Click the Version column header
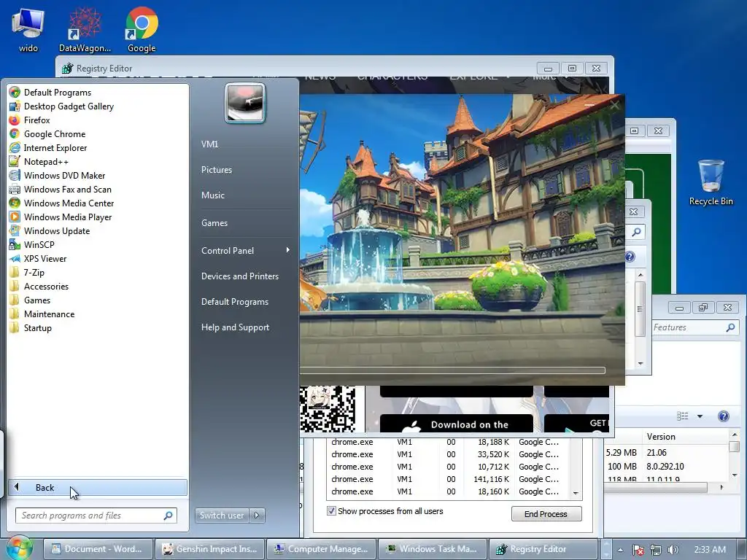This screenshot has width=747, height=560. pyautogui.click(x=661, y=437)
